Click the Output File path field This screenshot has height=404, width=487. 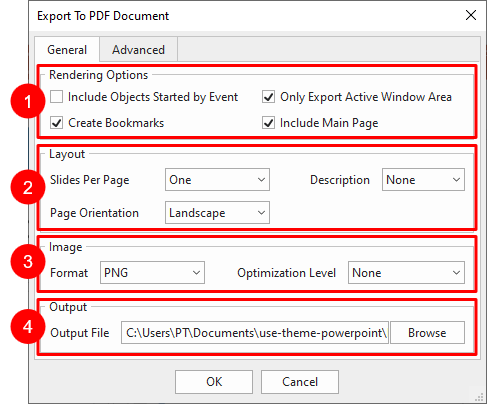click(255, 332)
